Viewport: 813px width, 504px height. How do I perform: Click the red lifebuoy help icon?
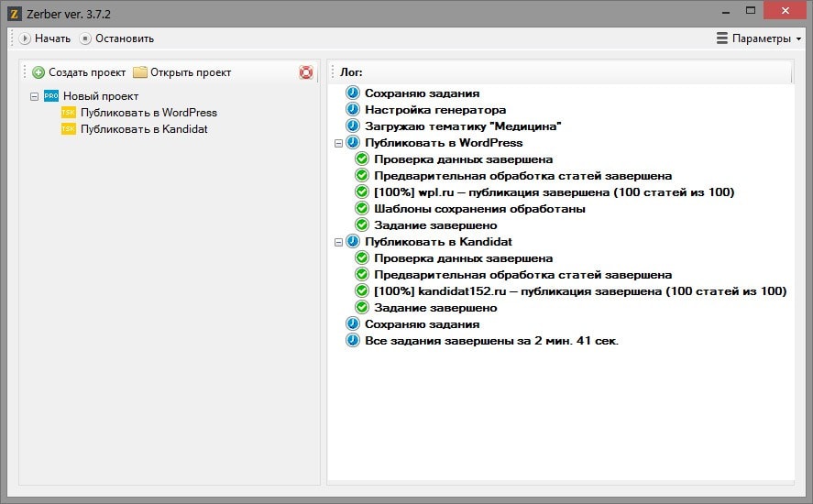[306, 72]
